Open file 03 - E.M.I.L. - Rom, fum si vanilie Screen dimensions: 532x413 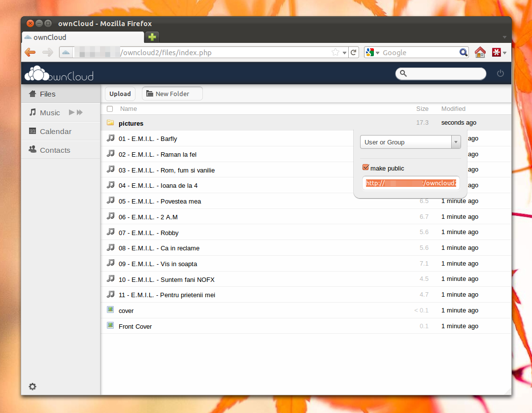166,171
